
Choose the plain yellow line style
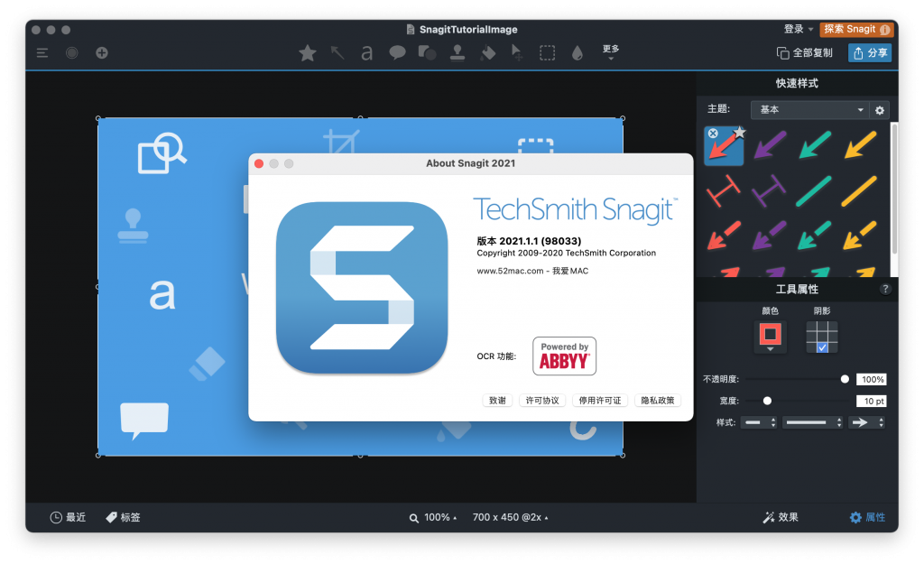[859, 191]
